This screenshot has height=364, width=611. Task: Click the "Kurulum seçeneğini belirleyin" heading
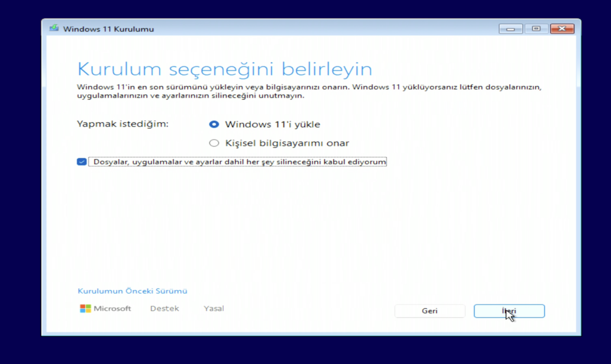pos(224,69)
